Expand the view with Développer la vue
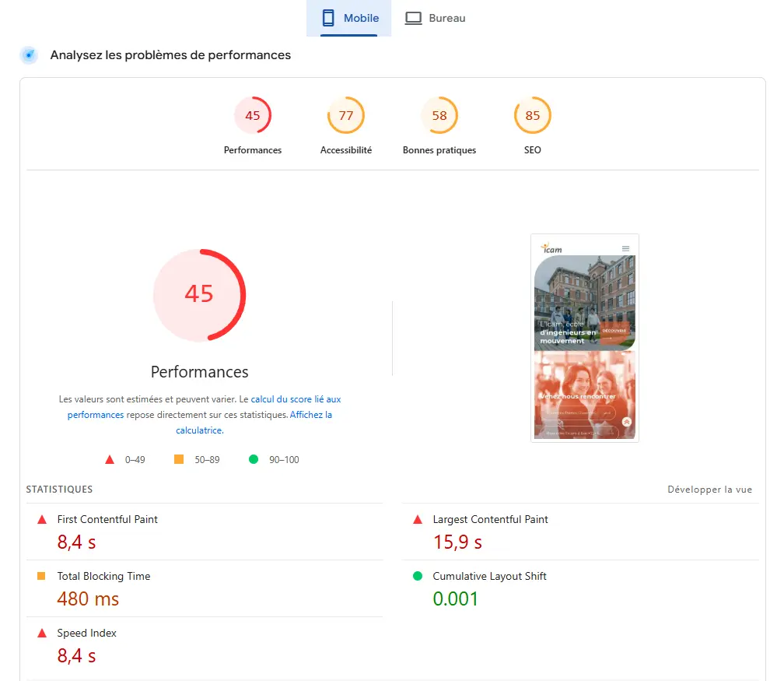The height and width of the screenshot is (681, 784). pyautogui.click(x=709, y=490)
